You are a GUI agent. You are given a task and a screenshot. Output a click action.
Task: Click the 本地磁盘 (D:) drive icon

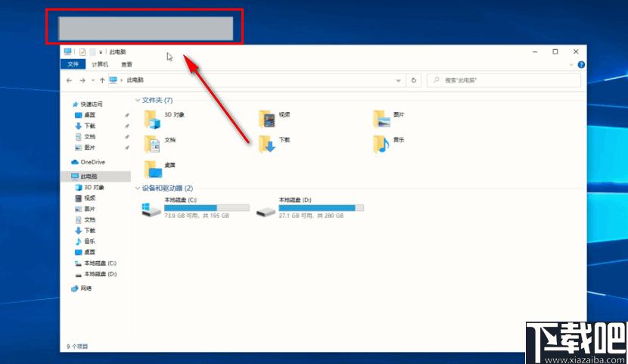[x=266, y=209]
